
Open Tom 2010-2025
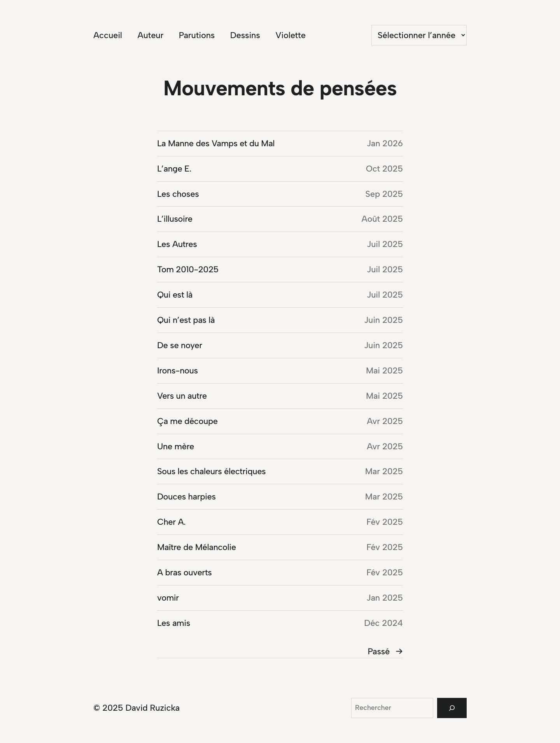[x=187, y=269]
